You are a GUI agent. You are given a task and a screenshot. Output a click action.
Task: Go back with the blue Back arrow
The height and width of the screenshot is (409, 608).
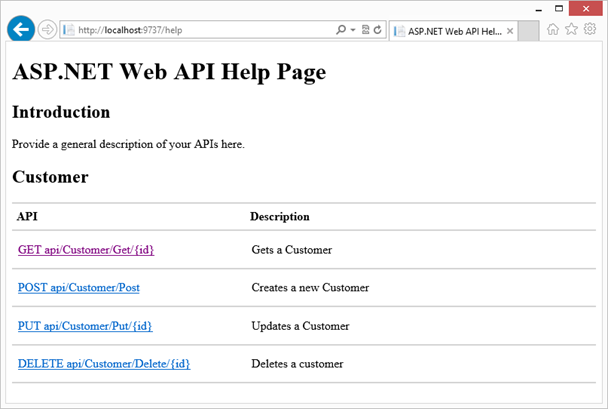point(20,30)
